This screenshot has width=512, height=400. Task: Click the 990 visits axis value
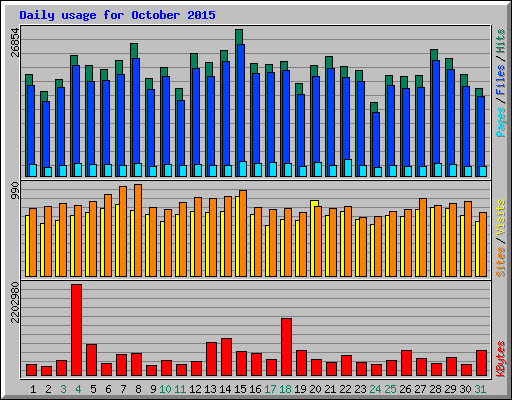click(x=15, y=191)
